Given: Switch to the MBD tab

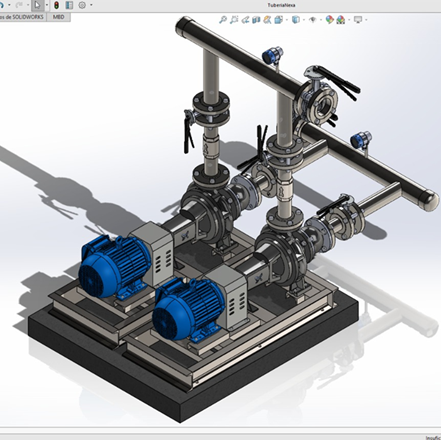Looking at the screenshot, I should tap(59, 17).
